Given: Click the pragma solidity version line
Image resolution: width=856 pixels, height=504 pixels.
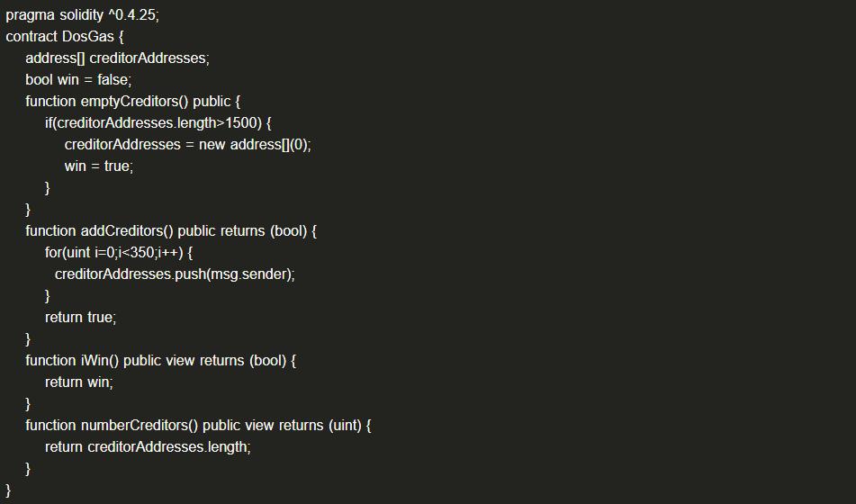Looking at the screenshot, I should tap(82, 15).
